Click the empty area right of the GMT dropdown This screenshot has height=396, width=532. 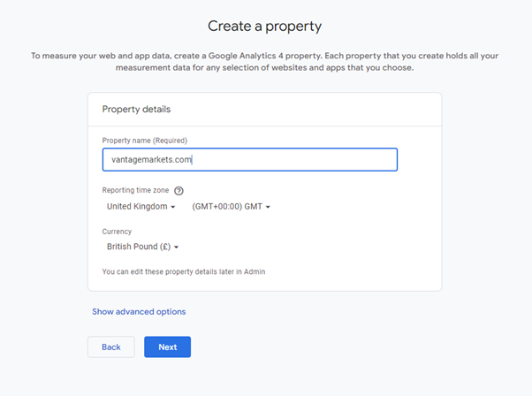click(353, 207)
